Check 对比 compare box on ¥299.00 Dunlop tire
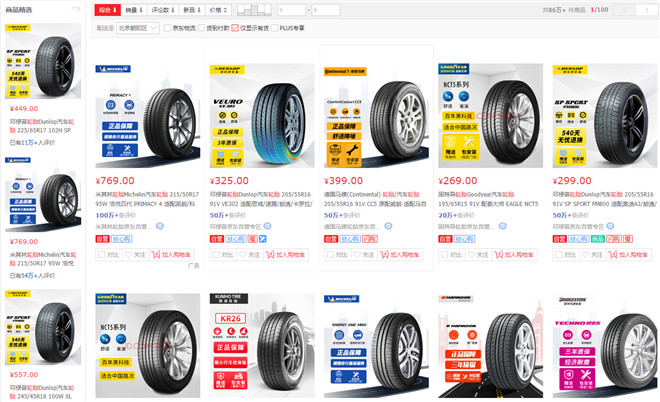 coord(559,255)
